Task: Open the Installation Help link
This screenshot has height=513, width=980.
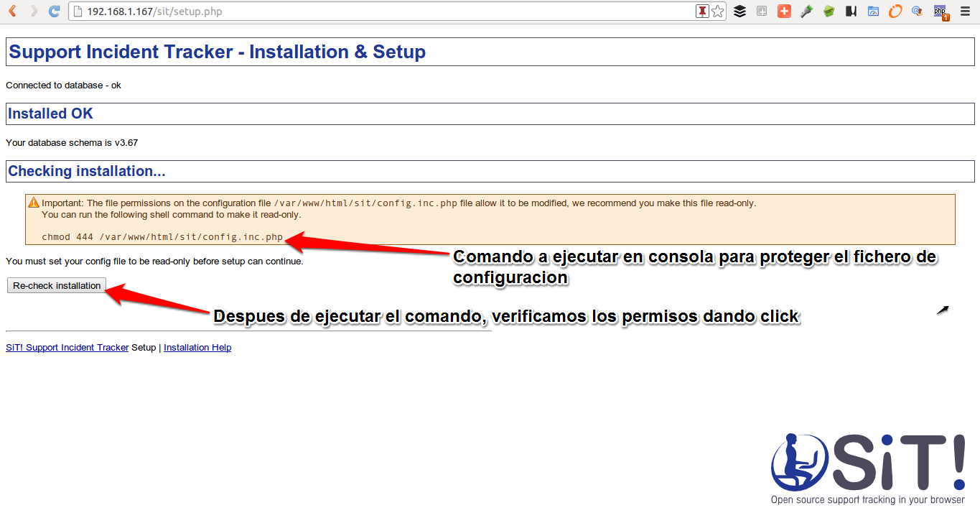Action: pos(197,347)
